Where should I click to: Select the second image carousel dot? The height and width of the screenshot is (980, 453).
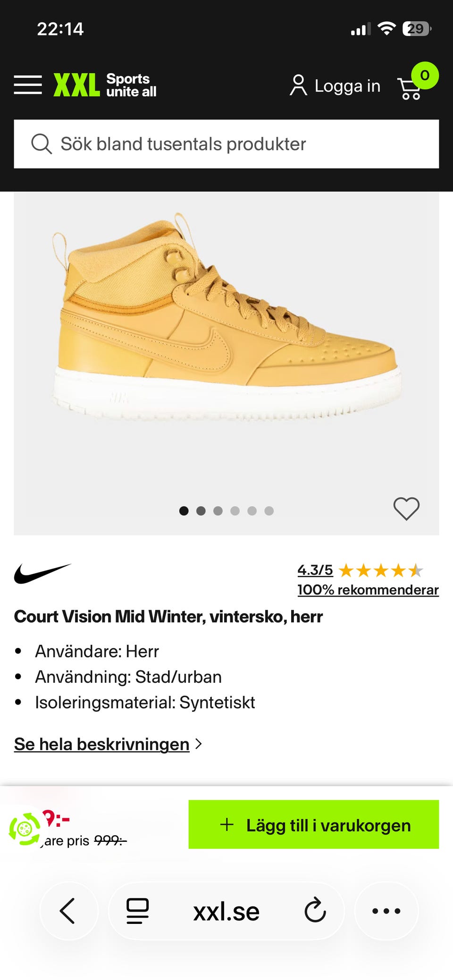click(201, 511)
